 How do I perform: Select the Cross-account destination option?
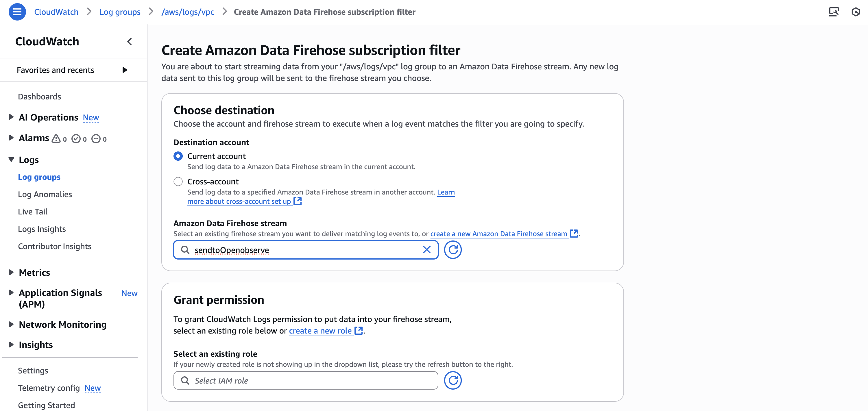178,181
